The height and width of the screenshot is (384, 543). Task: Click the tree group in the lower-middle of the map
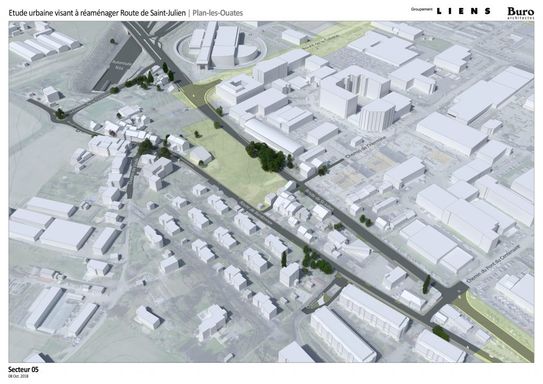point(316,261)
